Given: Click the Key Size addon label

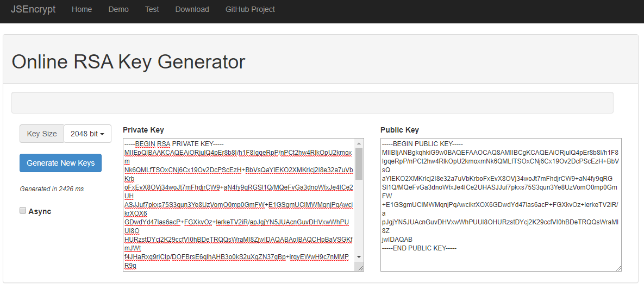Looking at the screenshot, I should [x=42, y=134].
